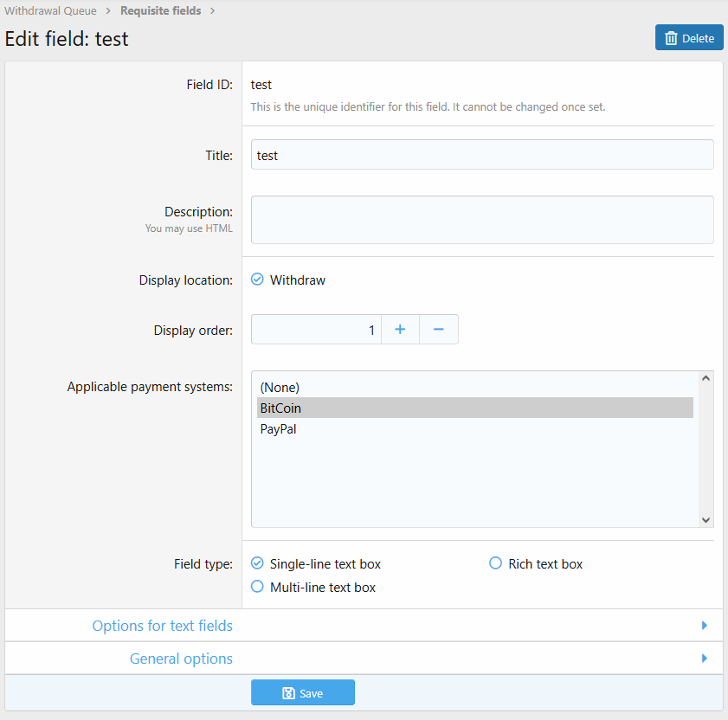Focus the Title input field
This screenshot has width=728, height=720.
(482, 155)
